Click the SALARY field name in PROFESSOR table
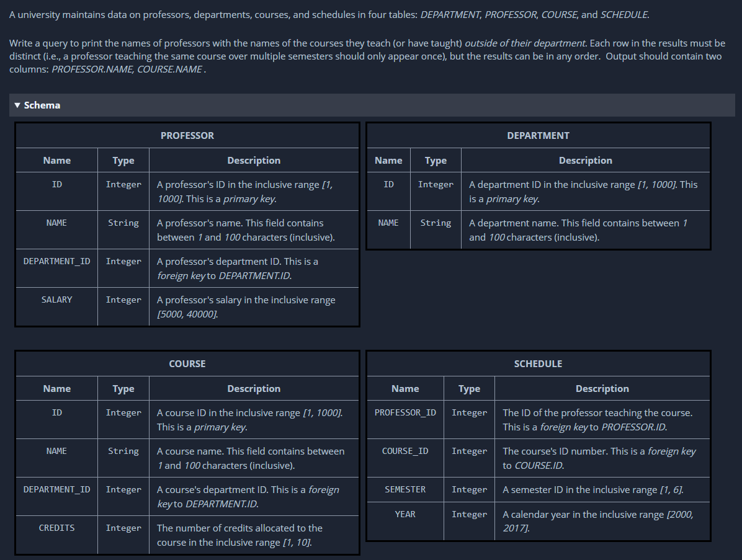Image resolution: width=742 pixels, height=560 pixels. [57, 300]
